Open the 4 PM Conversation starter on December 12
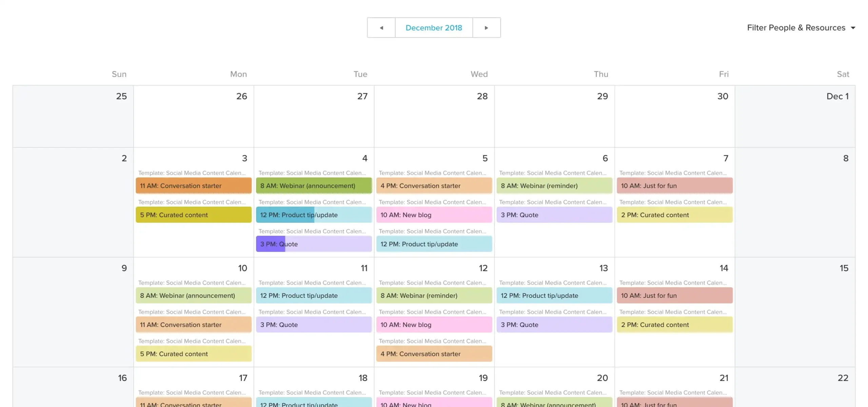This screenshot has height=407, width=868. tap(434, 354)
